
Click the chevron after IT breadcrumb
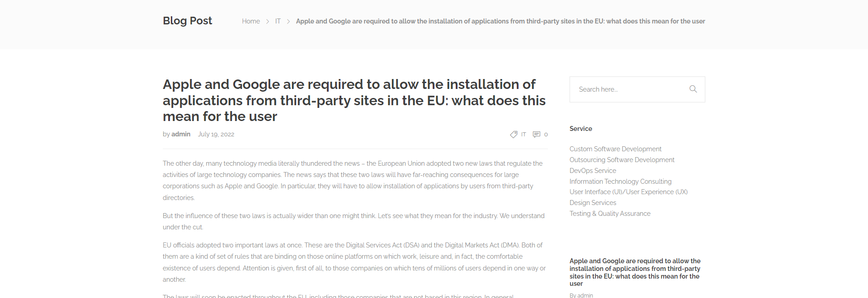(x=288, y=21)
